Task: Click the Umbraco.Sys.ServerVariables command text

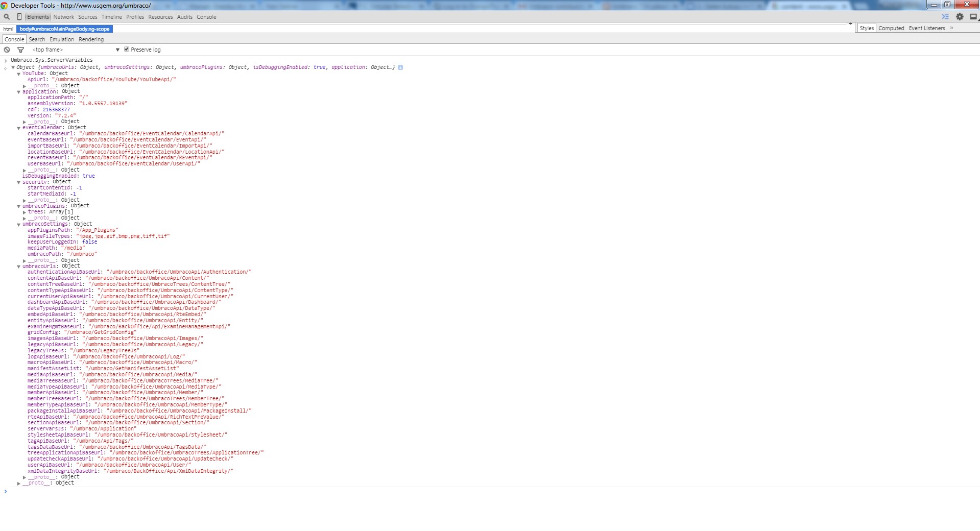Action: 52,60
